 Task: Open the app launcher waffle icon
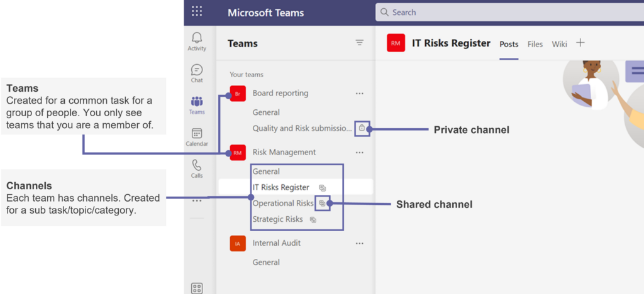pyautogui.click(x=197, y=11)
